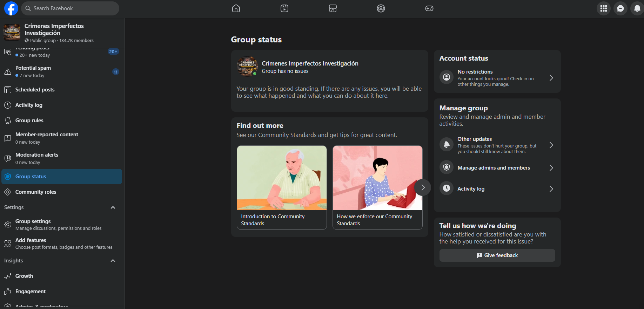Click the "20+ new today" text
Image resolution: width=644 pixels, height=309 pixels.
tap(35, 55)
